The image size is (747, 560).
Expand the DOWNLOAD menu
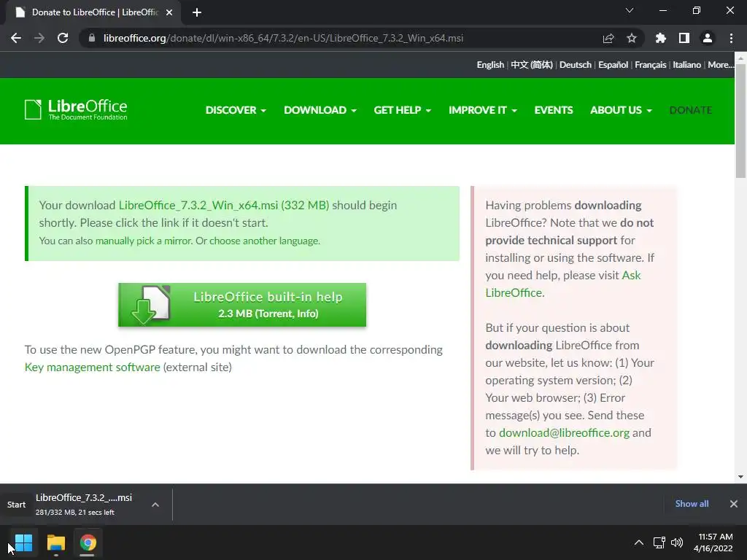[x=320, y=110]
